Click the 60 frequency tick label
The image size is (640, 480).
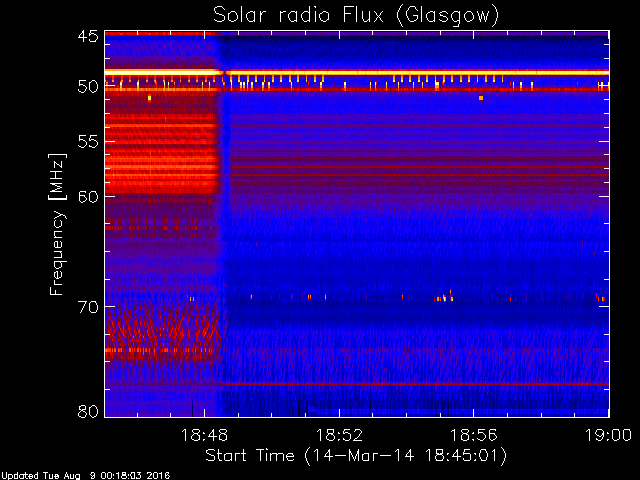click(x=88, y=196)
